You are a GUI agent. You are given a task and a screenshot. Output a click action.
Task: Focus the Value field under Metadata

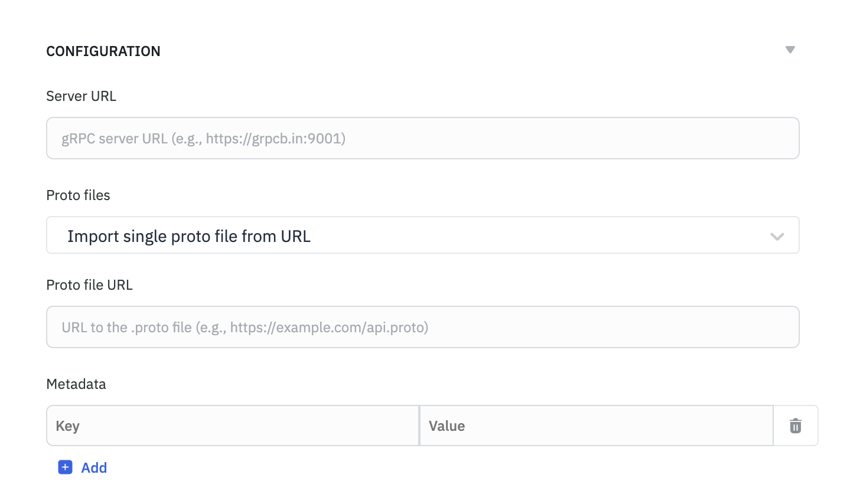point(596,426)
